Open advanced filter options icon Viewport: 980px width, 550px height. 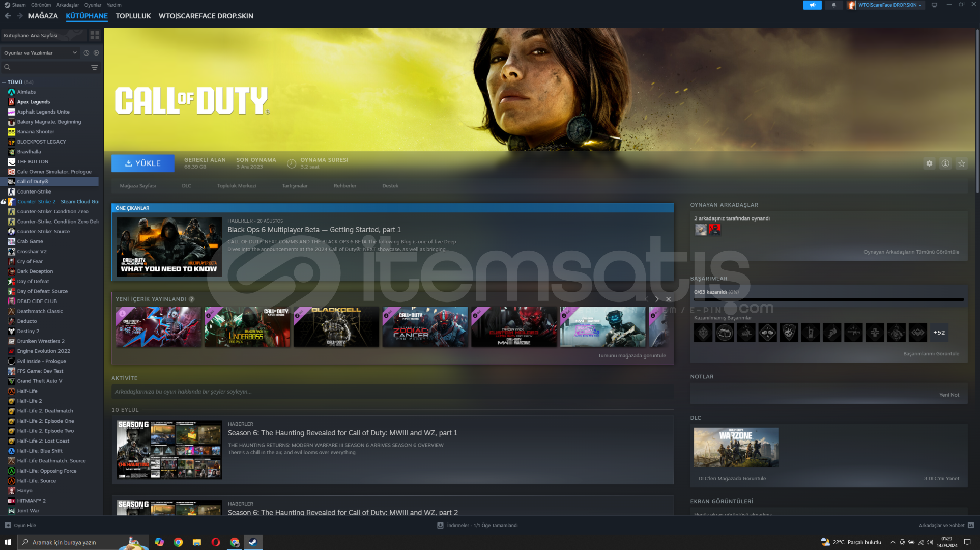pos(95,67)
